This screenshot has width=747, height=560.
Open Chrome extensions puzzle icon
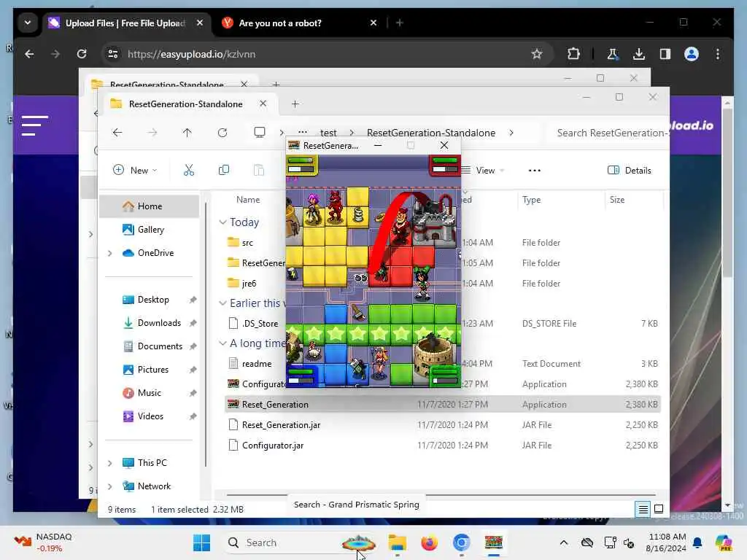click(x=573, y=54)
